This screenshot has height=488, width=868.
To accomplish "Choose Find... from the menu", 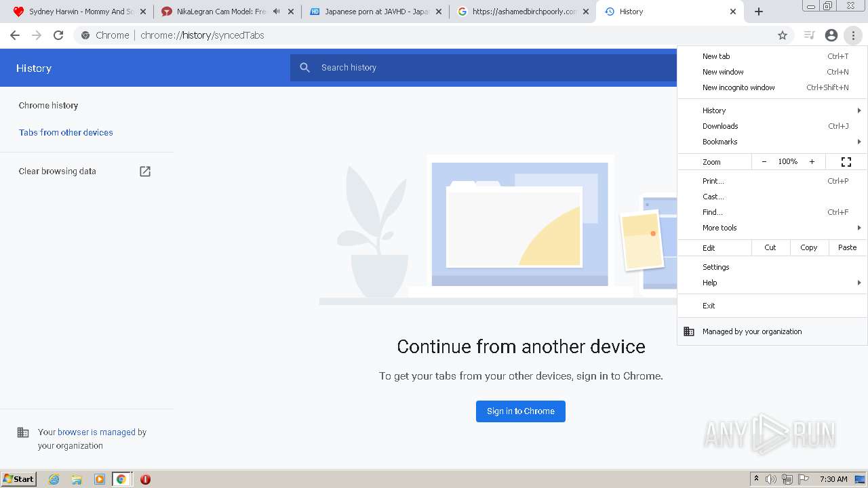I will pyautogui.click(x=772, y=212).
